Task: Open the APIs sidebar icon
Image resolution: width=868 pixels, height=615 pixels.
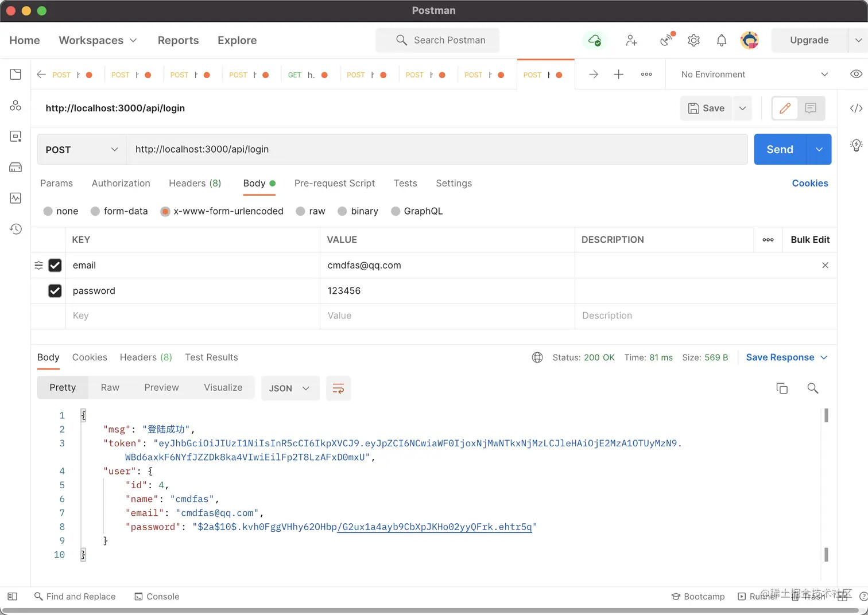Action: pyautogui.click(x=15, y=106)
